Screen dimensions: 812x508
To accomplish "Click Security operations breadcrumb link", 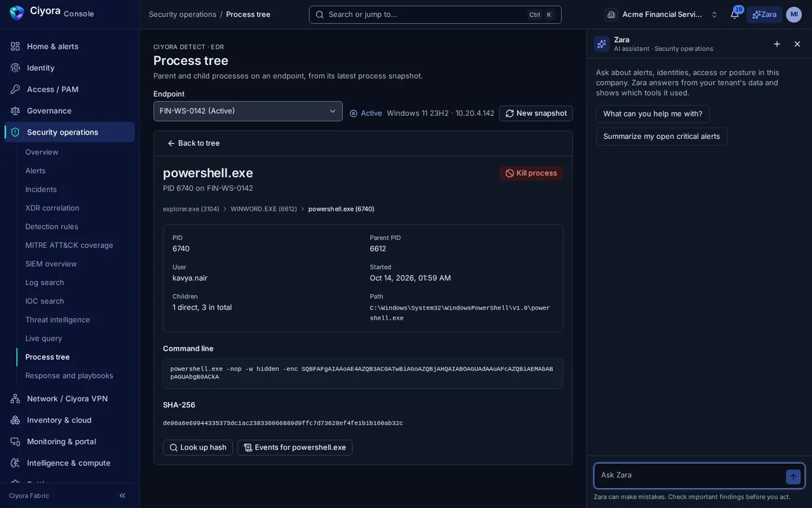I will tap(183, 14).
